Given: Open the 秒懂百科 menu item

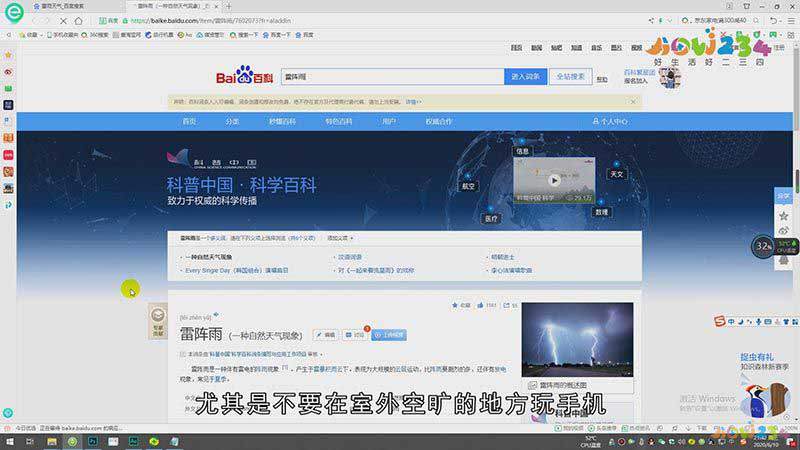Looking at the screenshot, I should [282, 121].
